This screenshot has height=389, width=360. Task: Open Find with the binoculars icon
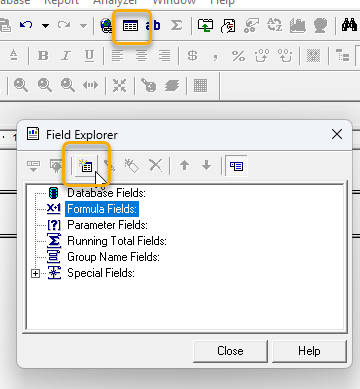tap(349, 25)
